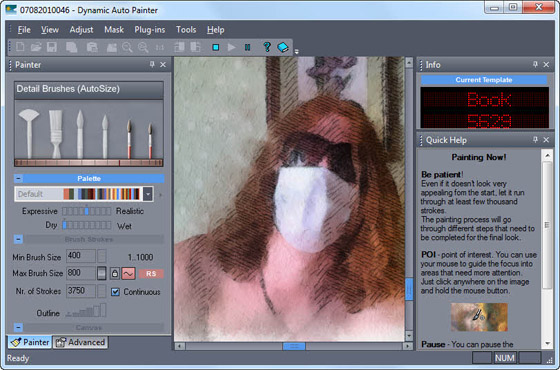The height and width of the screenshot is (370, 560).
Task: Click the RS button
Action: tap(151, 274)
